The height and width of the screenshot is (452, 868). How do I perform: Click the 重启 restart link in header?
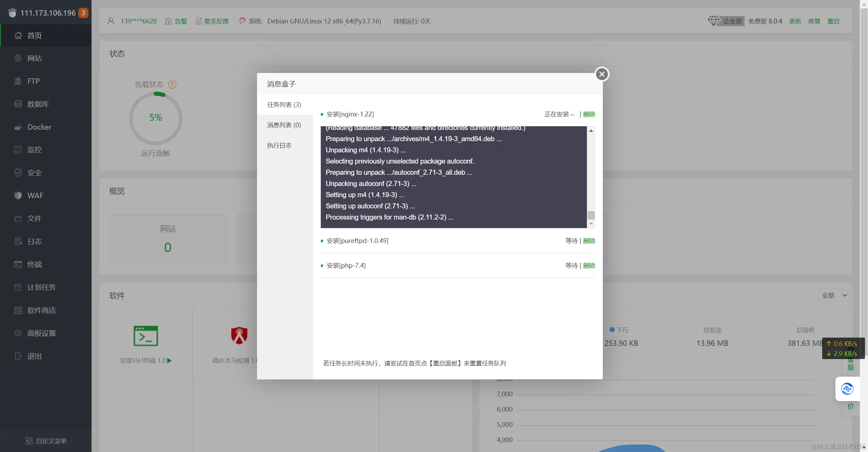point(833,21)
